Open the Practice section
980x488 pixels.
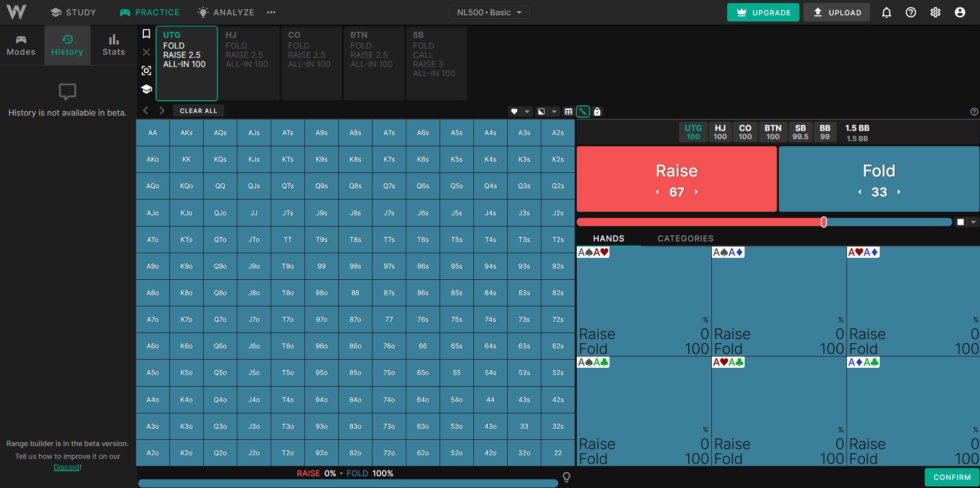coord(149,12)
